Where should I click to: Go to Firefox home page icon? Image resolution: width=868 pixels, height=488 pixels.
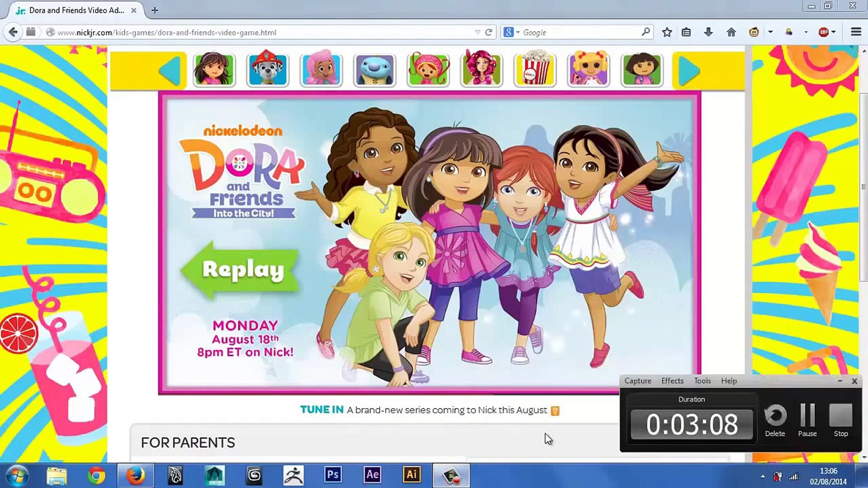coord(731,32)
